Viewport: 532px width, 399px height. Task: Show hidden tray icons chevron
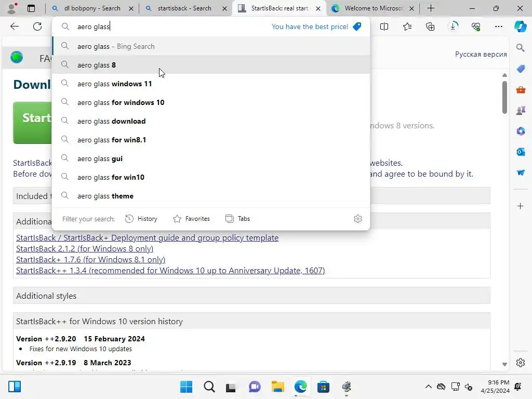pyautogui.click(x=429, y=387)
